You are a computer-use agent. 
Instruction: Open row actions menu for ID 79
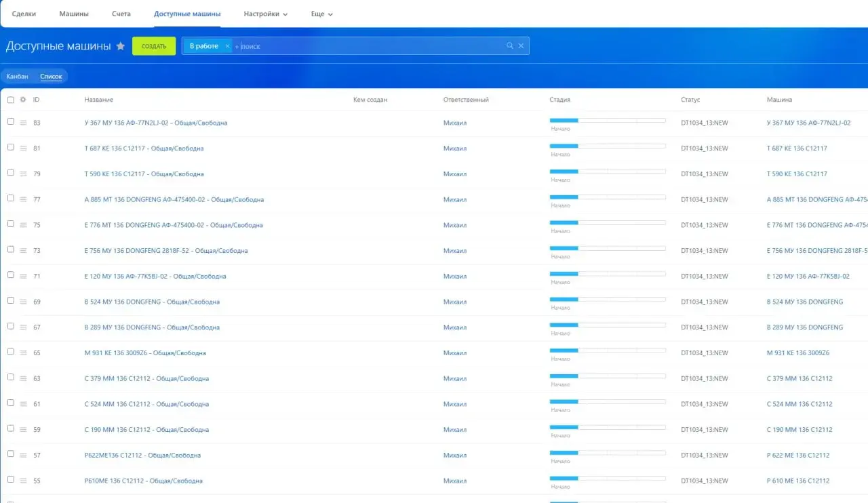tap(23, 174)
